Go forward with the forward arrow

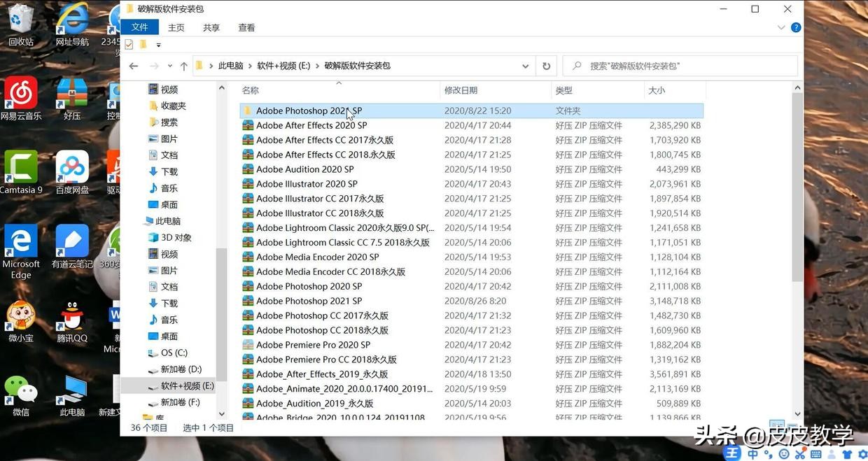point(154,66)
